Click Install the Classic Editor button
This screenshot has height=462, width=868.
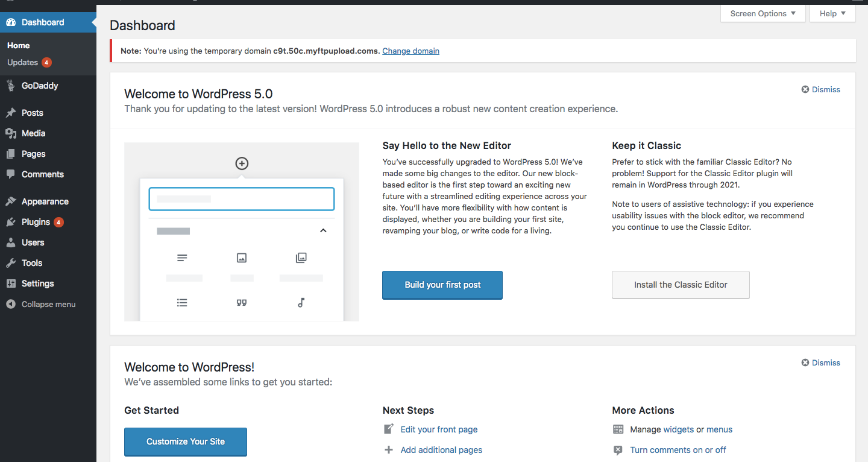[681, 285]
